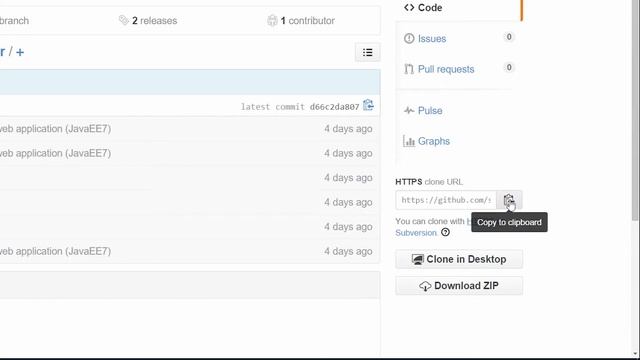Click the Pulse waveform icon
Screen dimensions: 640x360
409,111
